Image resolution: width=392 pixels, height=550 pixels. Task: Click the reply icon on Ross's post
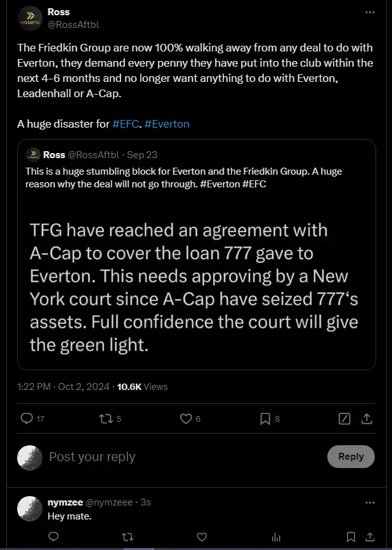27,419
